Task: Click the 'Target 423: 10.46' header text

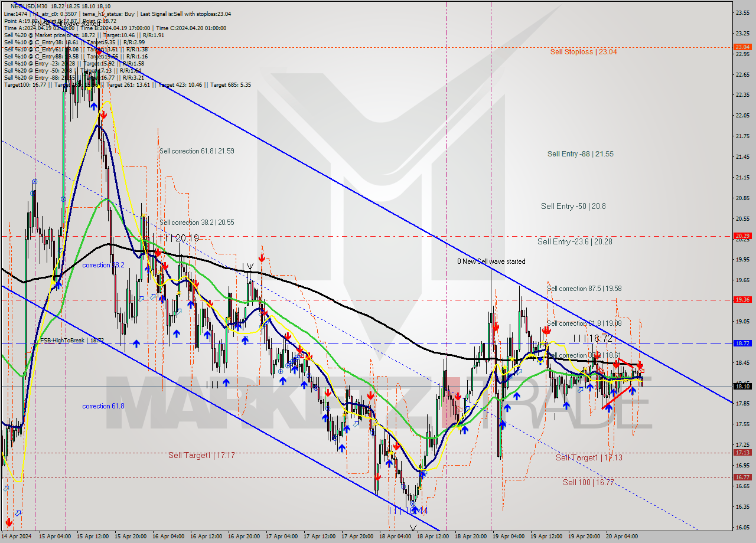Action: [180, 84]
